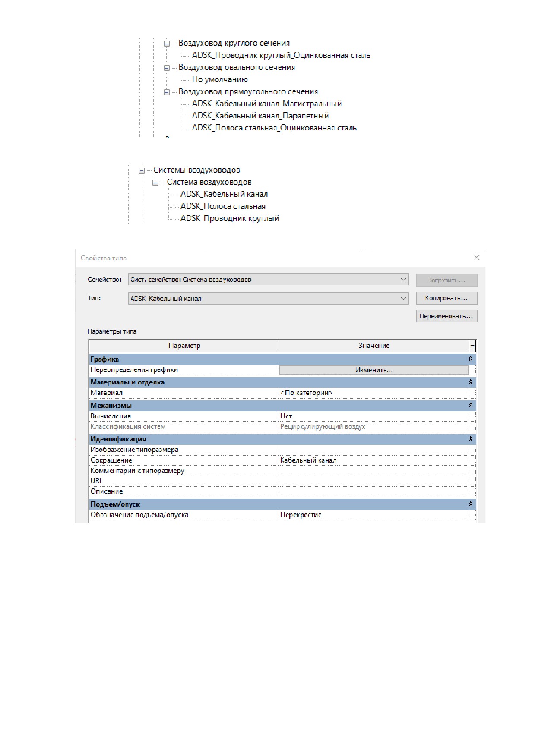Viewport: 535px width, 756px height.
Task: Click the Копировать button
Action: (x=446, y=298)
